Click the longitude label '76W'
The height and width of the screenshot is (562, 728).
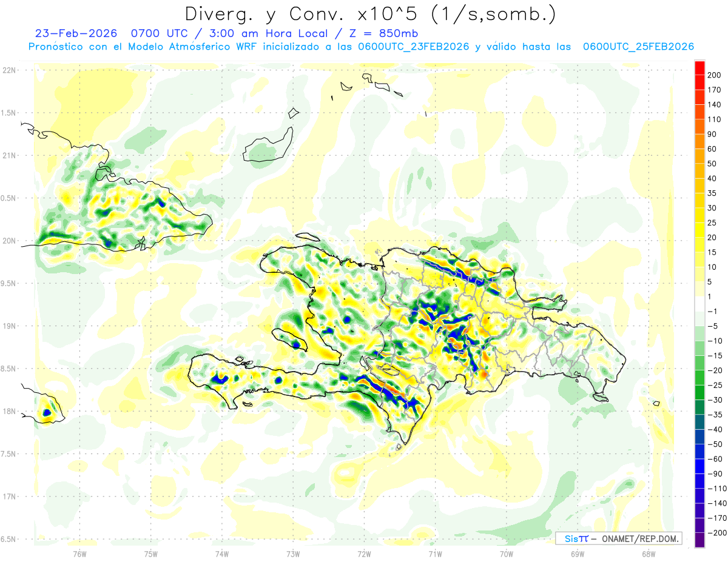pos(79,554)
